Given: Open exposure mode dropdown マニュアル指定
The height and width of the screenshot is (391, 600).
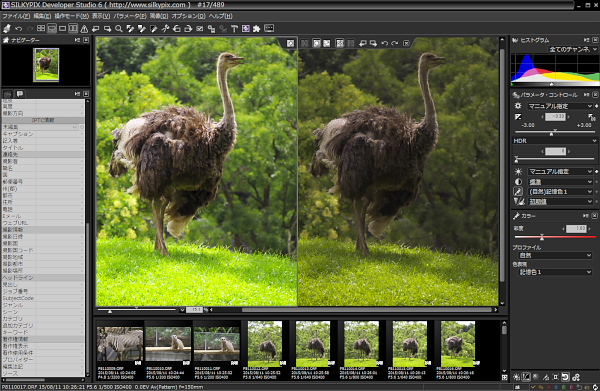Looking at the screenshot, I should [x=559, y=106].
